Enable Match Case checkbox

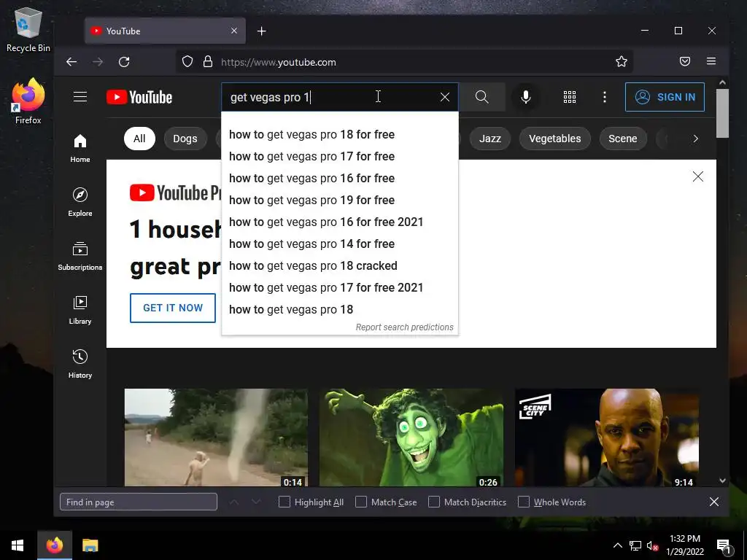361,502
